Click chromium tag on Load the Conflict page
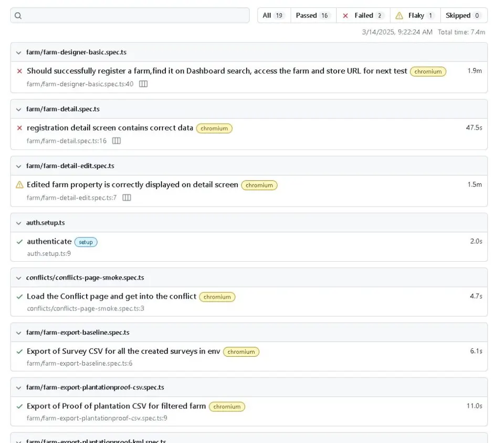Viewport: 504px width, 443px height. [217, 297]
